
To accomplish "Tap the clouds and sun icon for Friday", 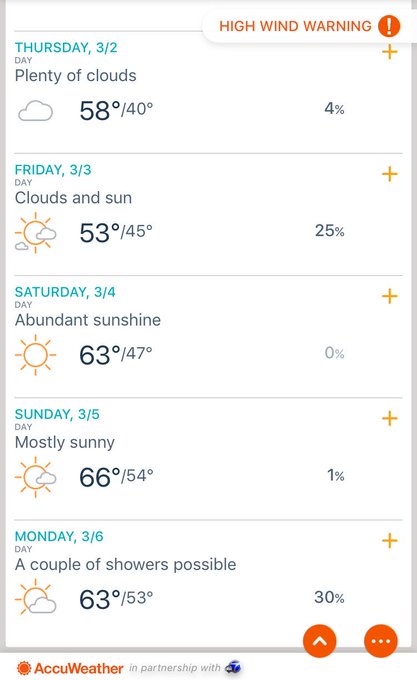I will click(x=36, y=233).
